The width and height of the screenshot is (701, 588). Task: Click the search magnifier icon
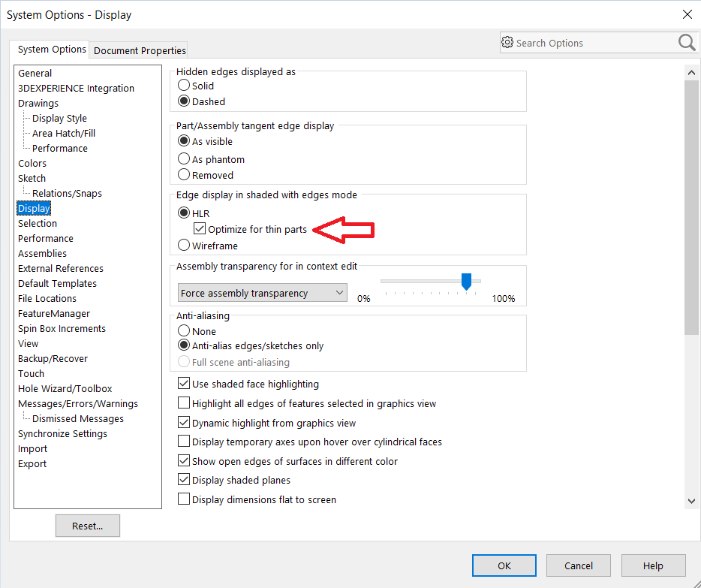pos(687,43)
